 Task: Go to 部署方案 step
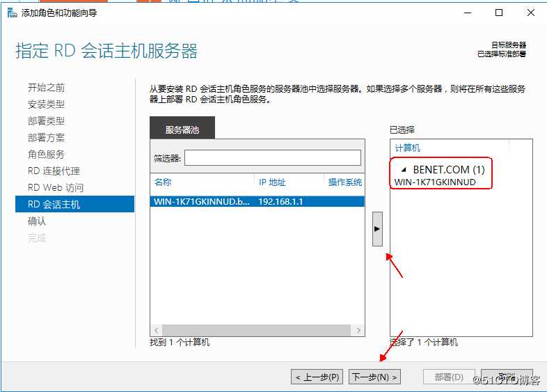[46, 138]
